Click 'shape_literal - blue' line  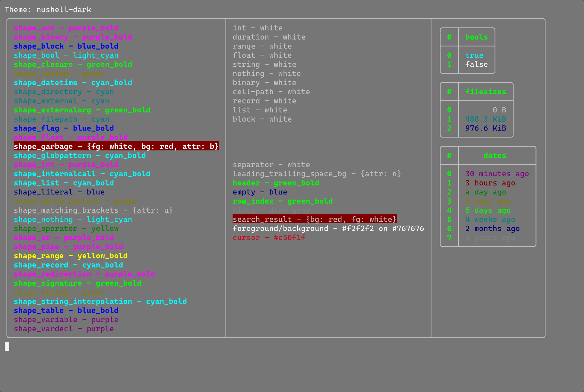[x=59, y=192]
